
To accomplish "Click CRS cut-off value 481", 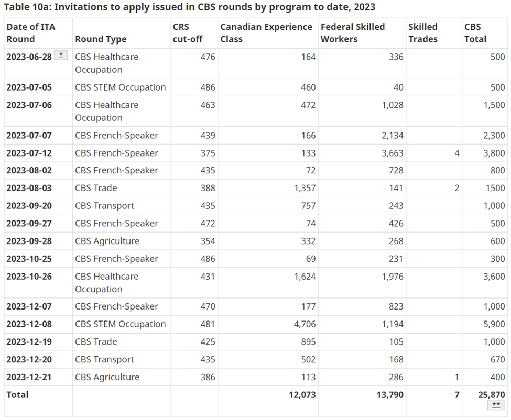I will (208, 324).
